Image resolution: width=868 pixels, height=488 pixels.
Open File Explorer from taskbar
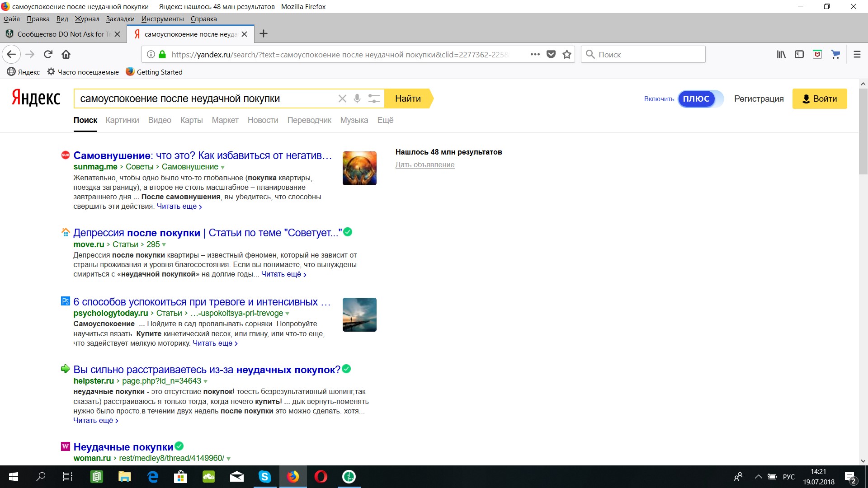pos(125,477)
